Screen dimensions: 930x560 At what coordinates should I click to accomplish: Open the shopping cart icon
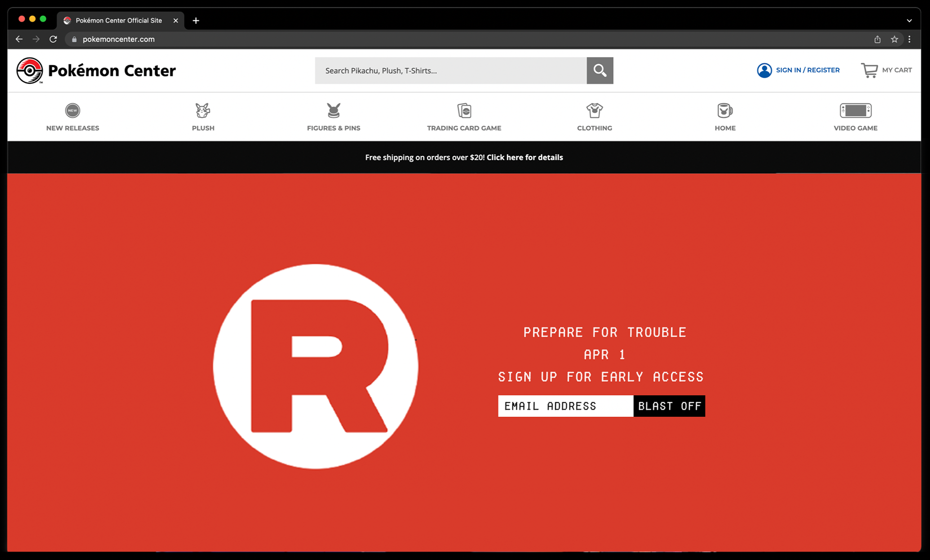coord(869,71)
